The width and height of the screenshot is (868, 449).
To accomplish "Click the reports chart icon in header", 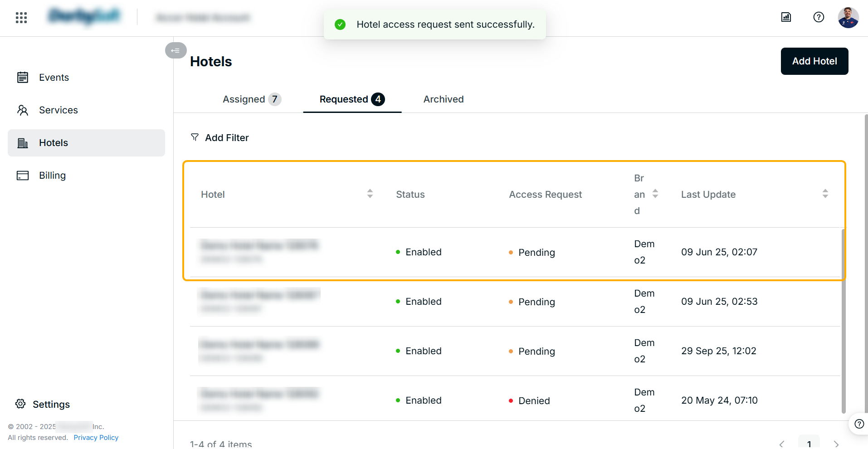I will (786, 17).
